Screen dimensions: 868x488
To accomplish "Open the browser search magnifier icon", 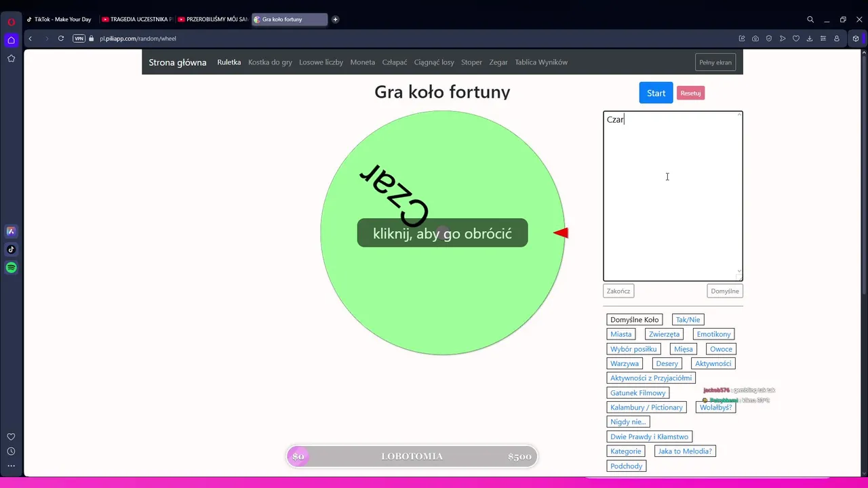I will click(810, 20).
